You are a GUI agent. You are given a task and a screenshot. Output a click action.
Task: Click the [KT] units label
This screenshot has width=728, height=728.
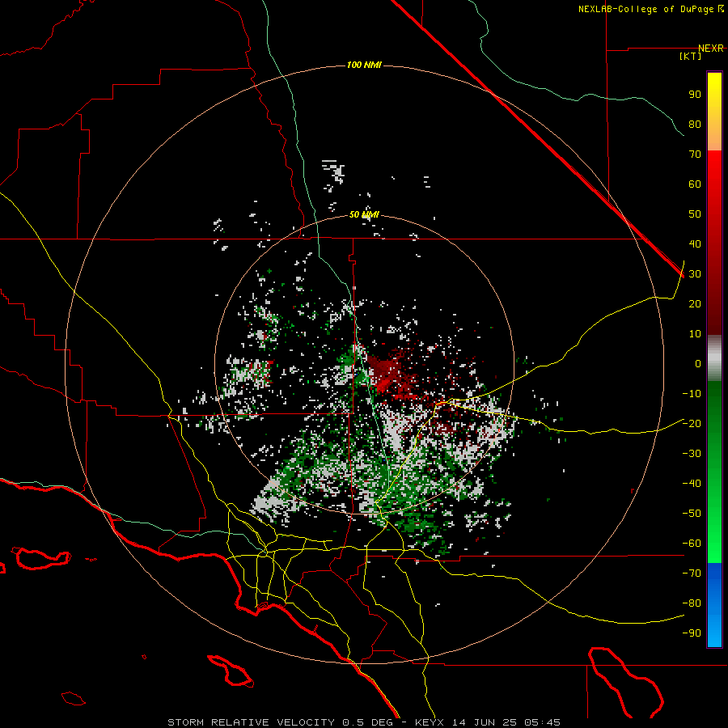pyautogui.click(x=690, y=56)
